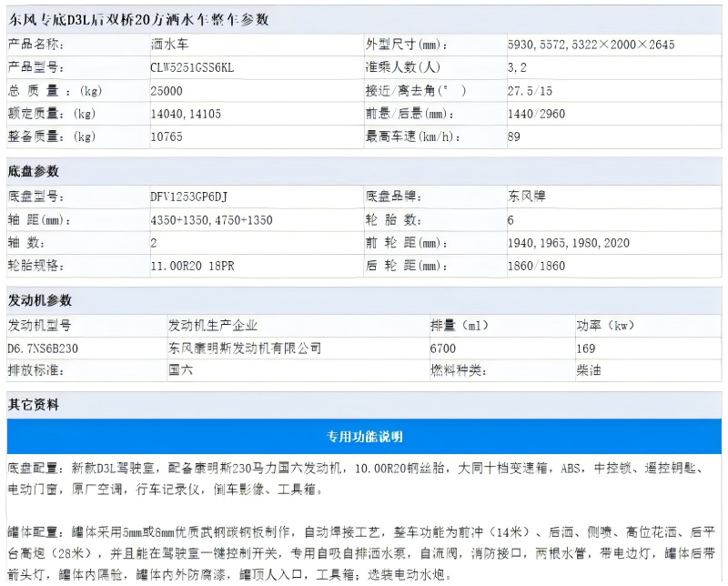The width and height of the screenshot is (728, 586).
Task: Click the engine maker 东风康明斯发动机有限公司
Action: 245,348
